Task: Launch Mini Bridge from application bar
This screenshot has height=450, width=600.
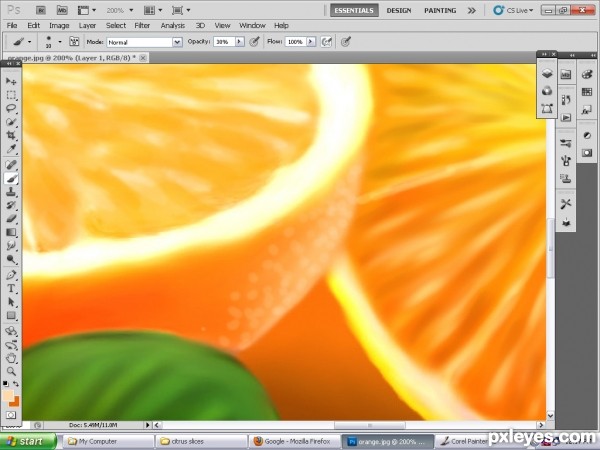Action: (62, 10)
